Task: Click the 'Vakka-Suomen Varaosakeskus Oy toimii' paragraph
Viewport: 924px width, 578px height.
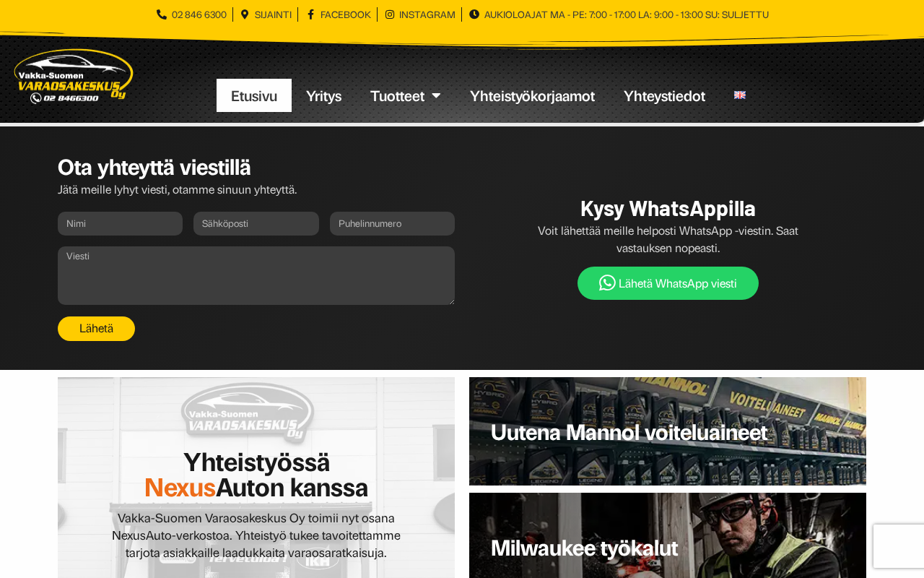Action: tap(256, 536)
